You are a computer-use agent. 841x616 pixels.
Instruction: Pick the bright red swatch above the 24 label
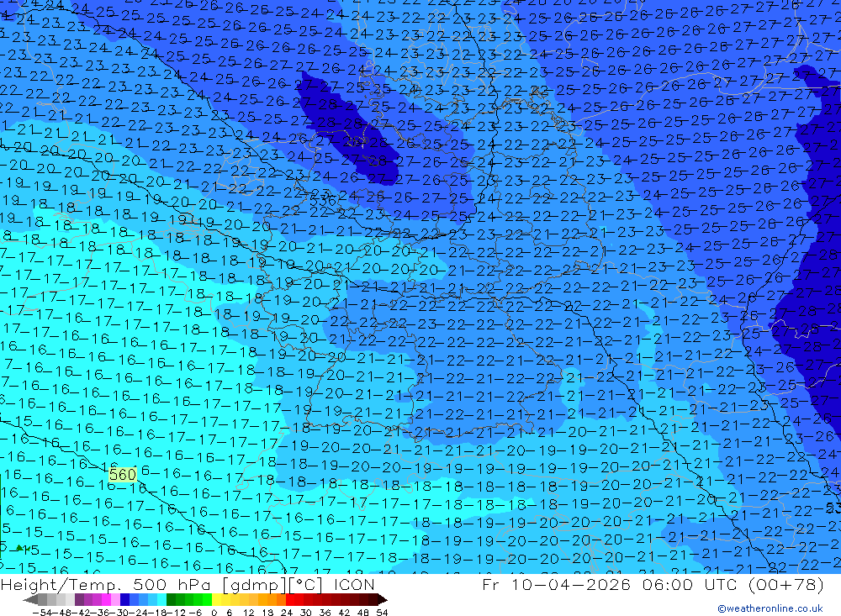[290, 599]
